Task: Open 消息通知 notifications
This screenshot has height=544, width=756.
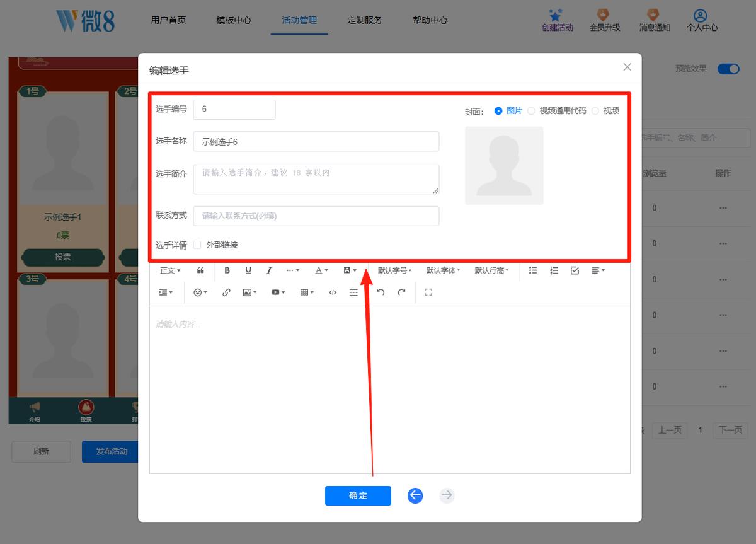Action: 655,20
